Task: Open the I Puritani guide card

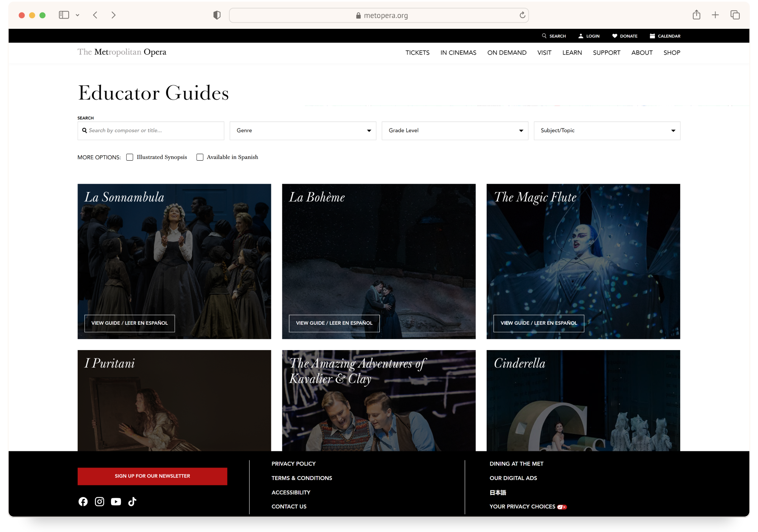Action: (174, 401)
